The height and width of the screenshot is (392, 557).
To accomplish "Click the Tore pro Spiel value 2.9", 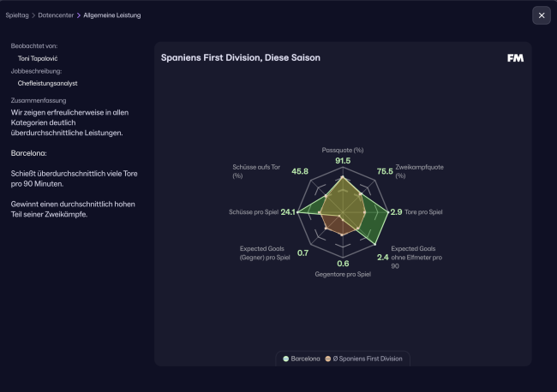I will [396, 212].
